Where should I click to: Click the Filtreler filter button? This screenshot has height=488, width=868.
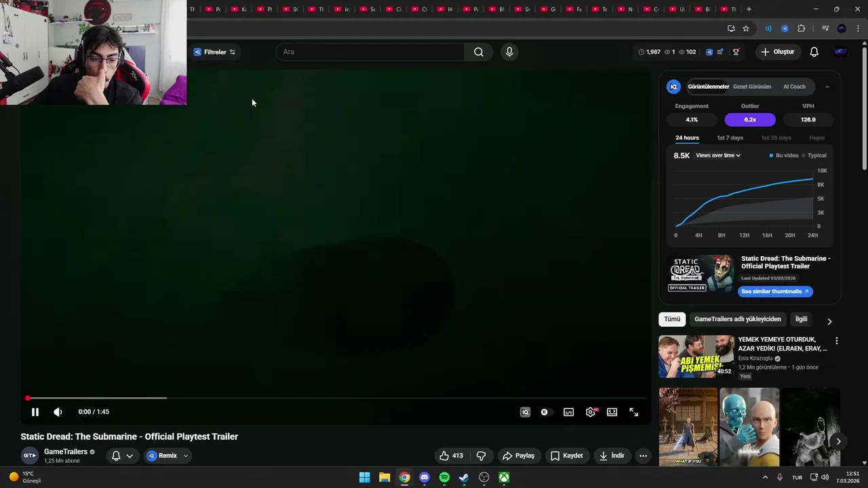[214, 52]
